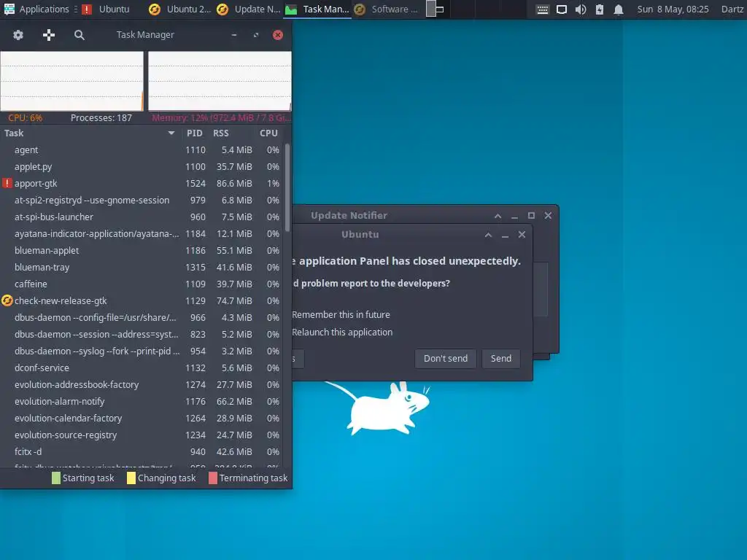The image size is (747, 560).
Task: Click the crosshair identify-window icon
Action: (49, 35)
